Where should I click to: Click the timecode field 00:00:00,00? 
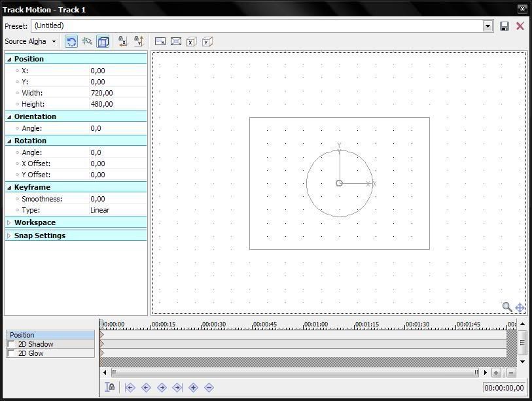(504, 388)
